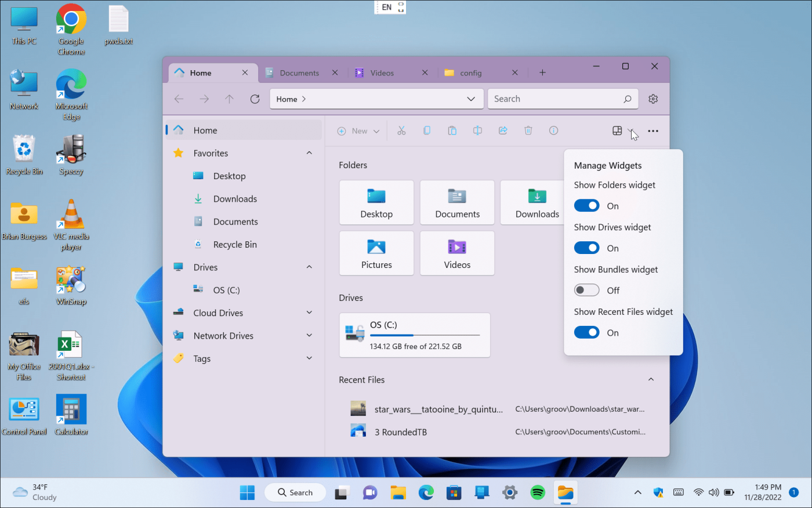Turn off Show Drives widget toggle
This screenshot has width=812, height=508.
(586, 248)
